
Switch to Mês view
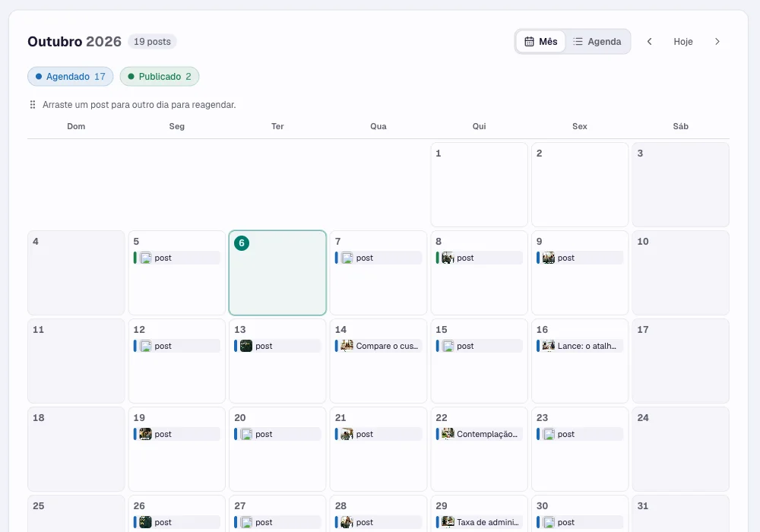click(541, 42)
